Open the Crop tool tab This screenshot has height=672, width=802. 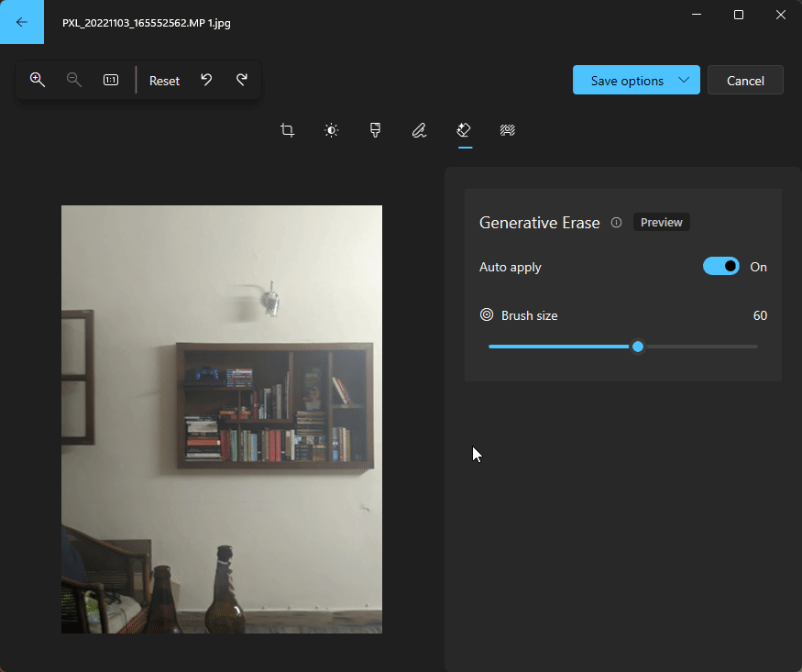coord(288,130)
